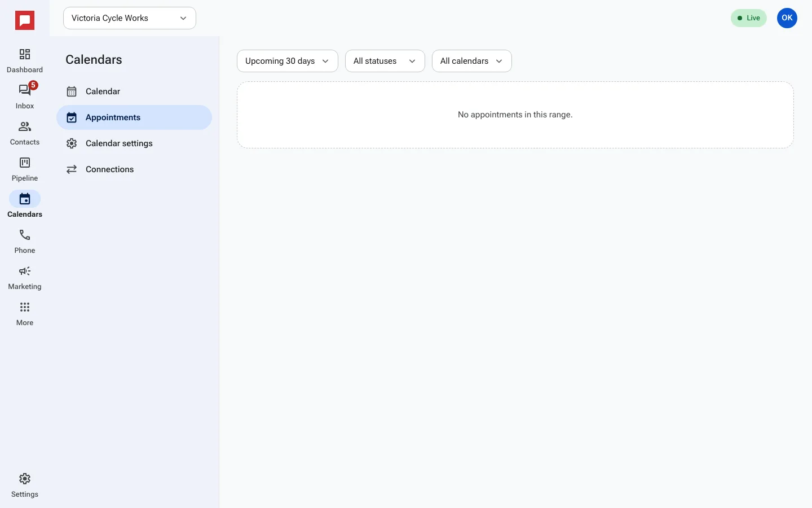Open Connections page
The image size is (812, 508).
[x=134, y=169]
